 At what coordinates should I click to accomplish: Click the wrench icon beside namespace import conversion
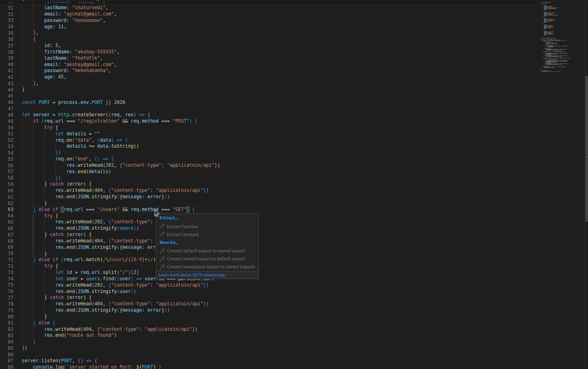tap(162, 267)
